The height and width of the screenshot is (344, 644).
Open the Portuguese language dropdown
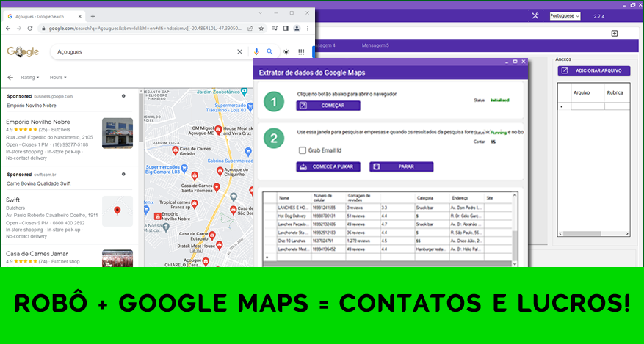coord(562,16)
